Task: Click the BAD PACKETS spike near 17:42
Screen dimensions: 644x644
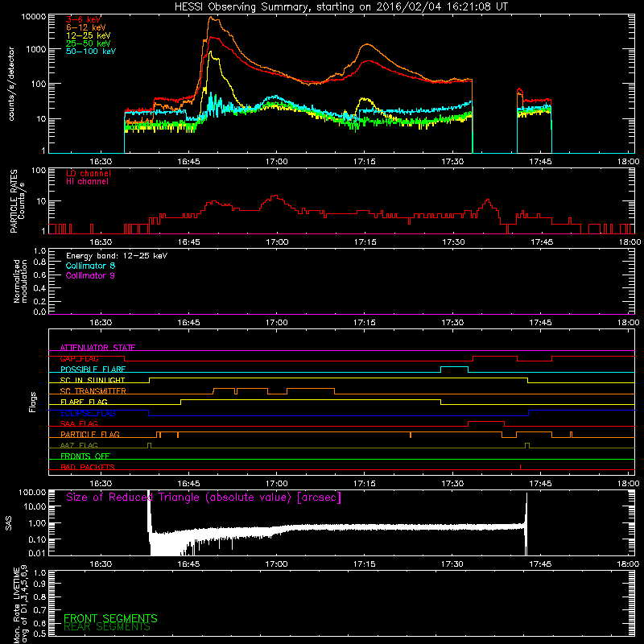Action: 520,467
